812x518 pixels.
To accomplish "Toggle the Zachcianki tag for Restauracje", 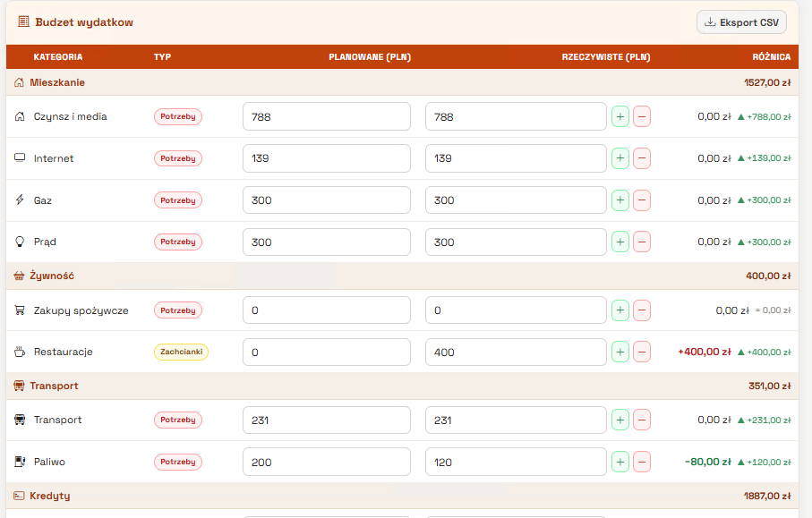I will click(x=181, y=352).
